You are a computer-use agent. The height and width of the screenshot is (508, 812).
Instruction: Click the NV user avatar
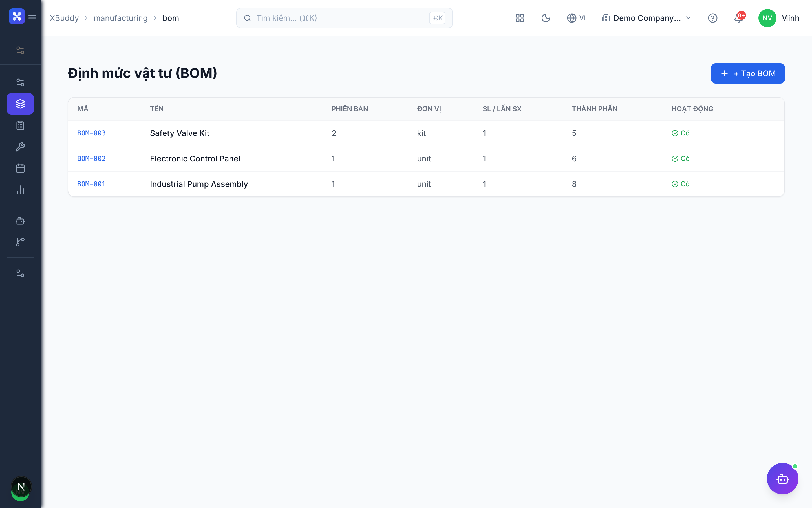(x=767, y=18)
